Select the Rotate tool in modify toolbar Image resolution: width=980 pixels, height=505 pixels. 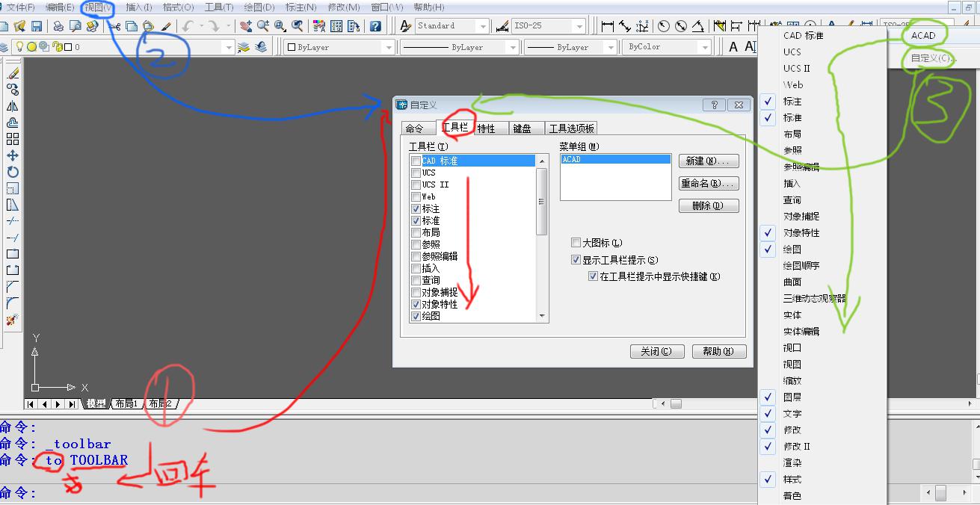point(12,172)
